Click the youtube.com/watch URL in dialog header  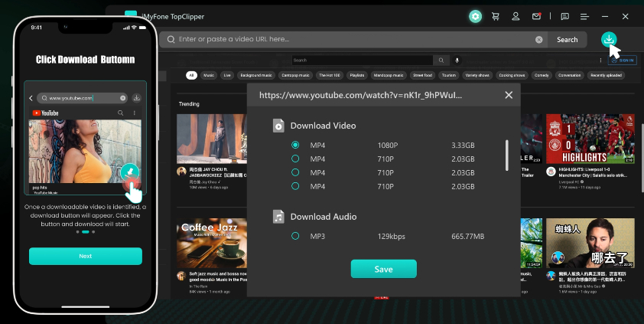[360, 95]
